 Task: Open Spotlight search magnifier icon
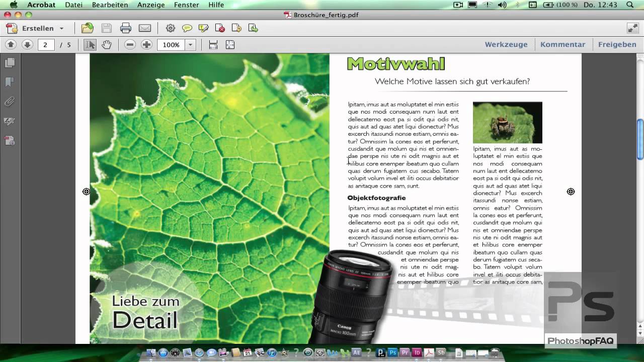(x=630, y=5)
